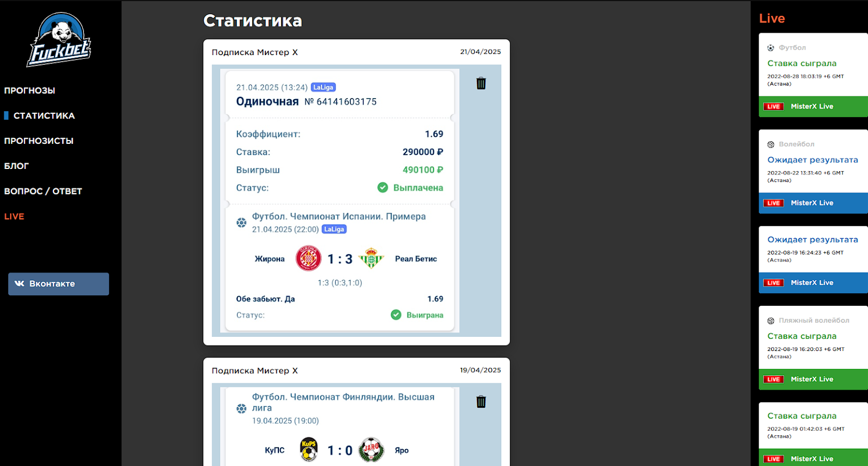Click the 1:3 (0:3,1:0) half scores
868x466 pixels.
pos(340,283)
